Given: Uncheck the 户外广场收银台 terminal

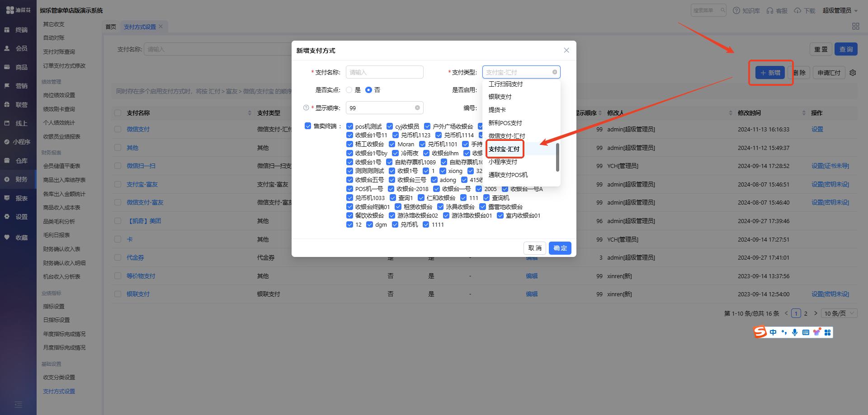Looking at the screenshot, I should click(427, 126).
